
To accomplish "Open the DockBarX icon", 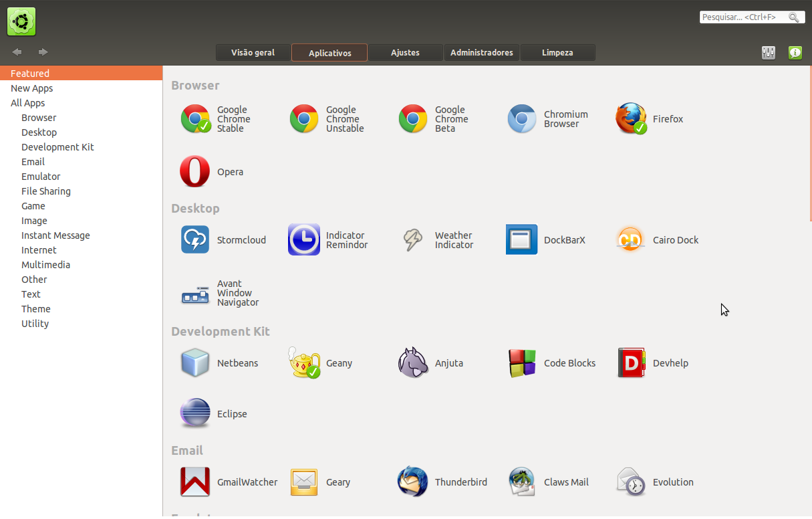I will click(522, 239).
